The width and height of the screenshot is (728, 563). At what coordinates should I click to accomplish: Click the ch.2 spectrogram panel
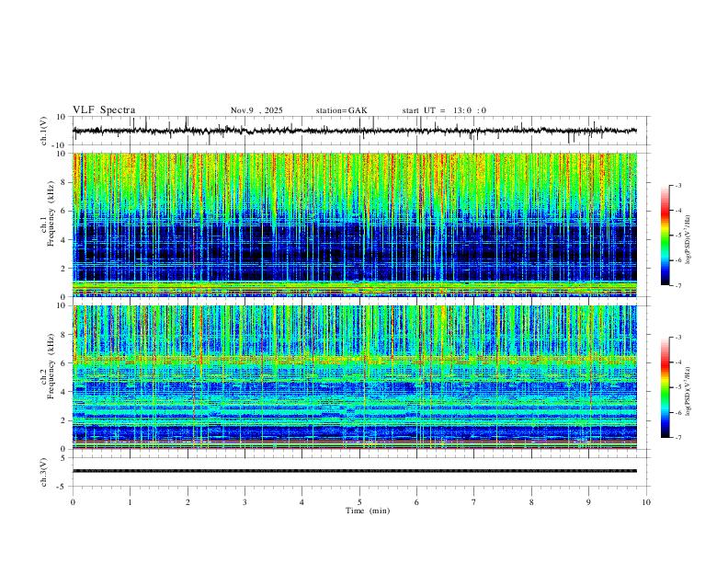355,377
